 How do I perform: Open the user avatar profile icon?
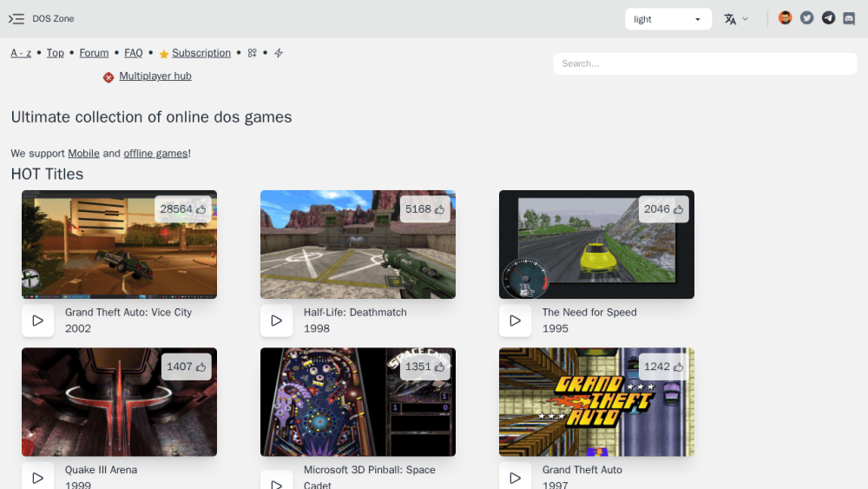coord(785,18)
